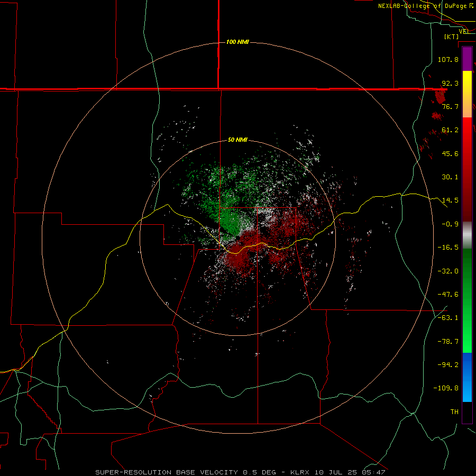Click the 61.2 velocity scale value
Image resolution: width=476 pixels, height=476 pixels.
point(450,130)
